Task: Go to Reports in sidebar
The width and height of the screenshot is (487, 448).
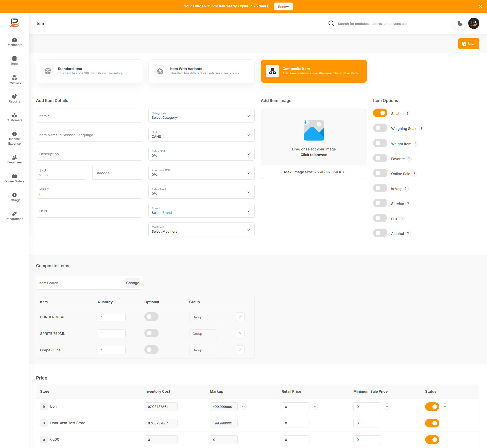Action: point(14,98)
